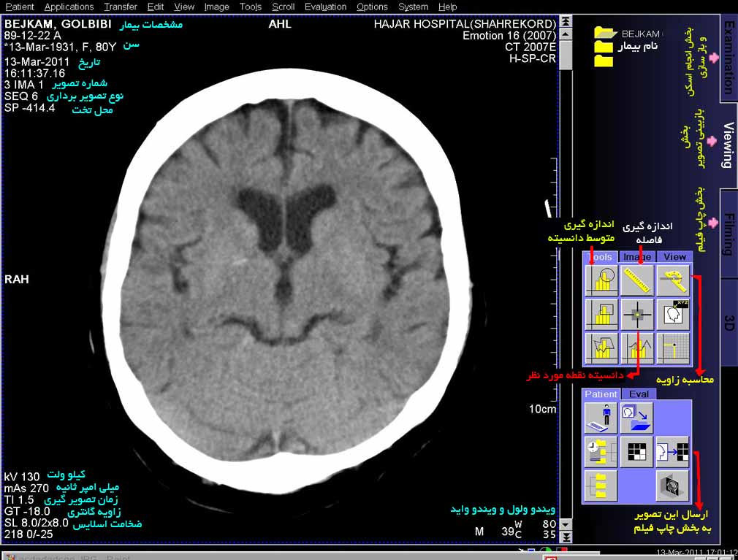The image size is (738, 560).
Task: Click the window center C 35 value
Action: (536, 534)
